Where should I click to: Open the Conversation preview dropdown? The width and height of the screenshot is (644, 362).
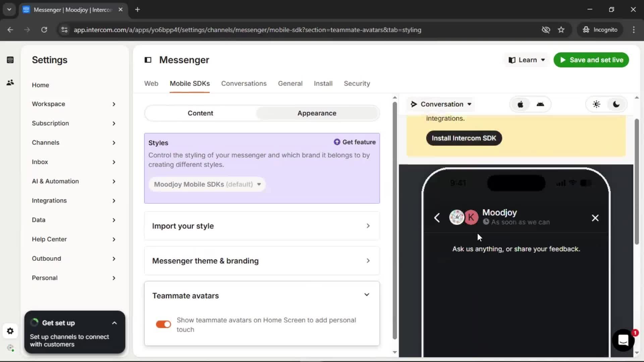(x=441, y=104)
